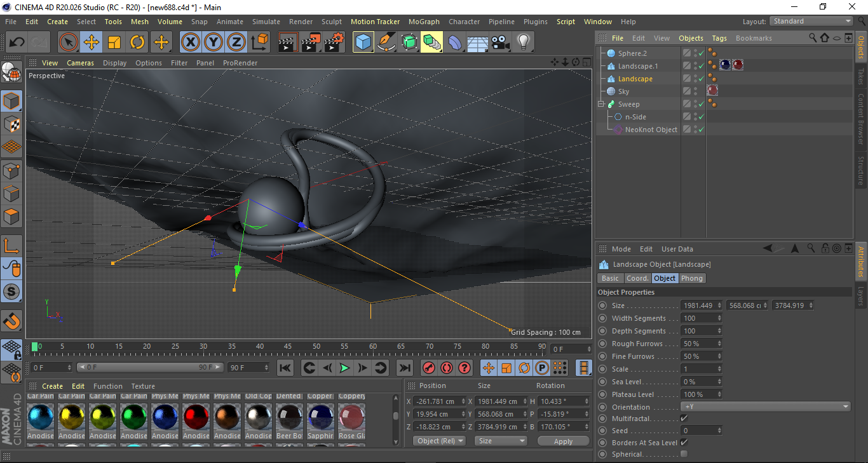Image resolution: width=868 pixels, height=463 pixels.
Task: Click Render View clapperboard icon
Action: tap(288, 43)
